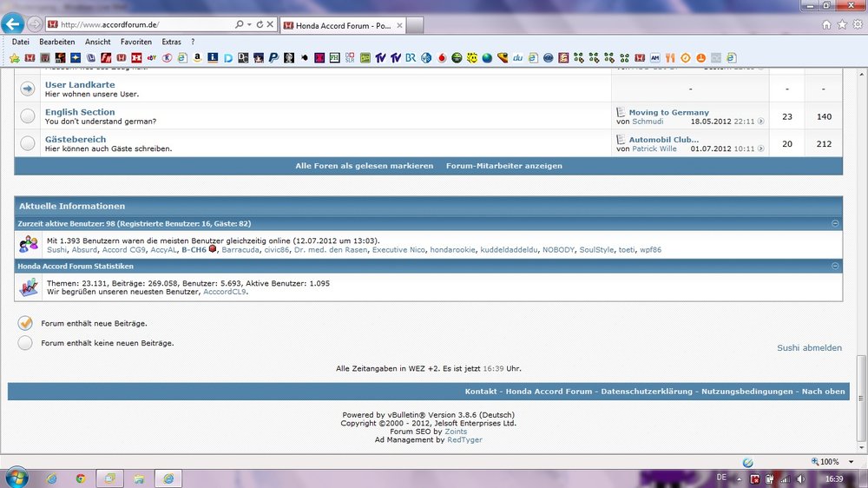Click inside the URL address field

(x=143, y=24)
